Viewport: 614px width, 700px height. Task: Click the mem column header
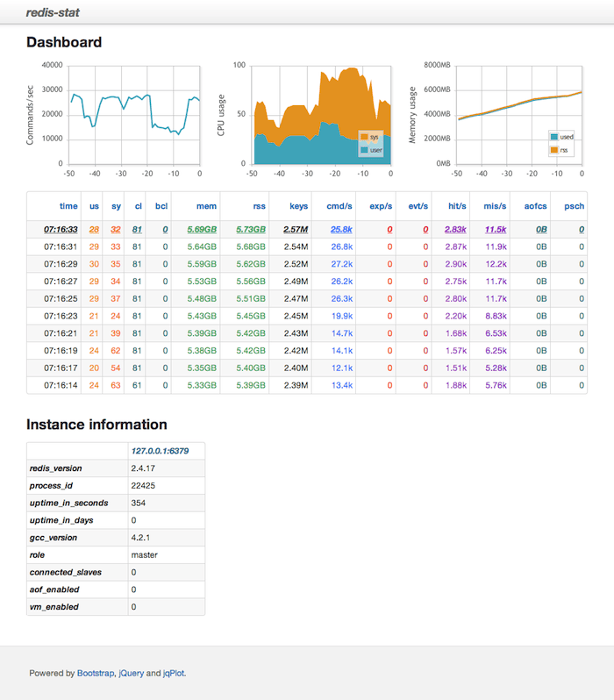(207, 206)
